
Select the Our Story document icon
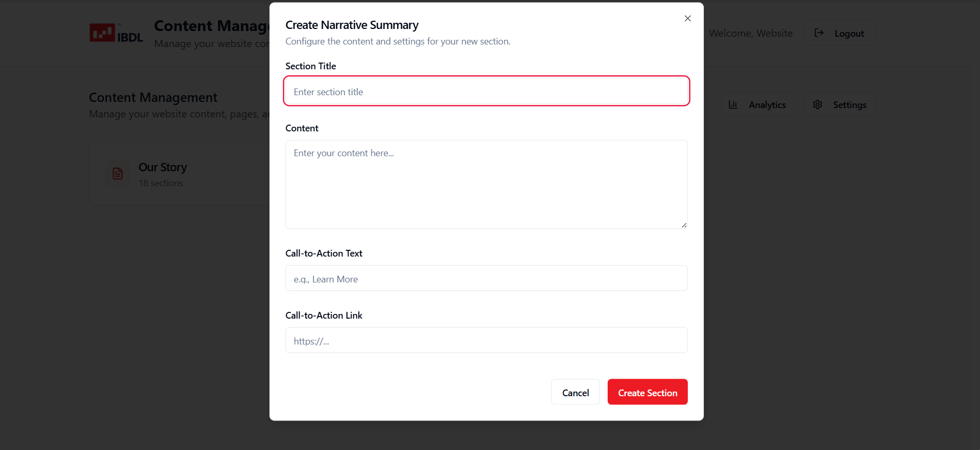[x=118, y=174]
